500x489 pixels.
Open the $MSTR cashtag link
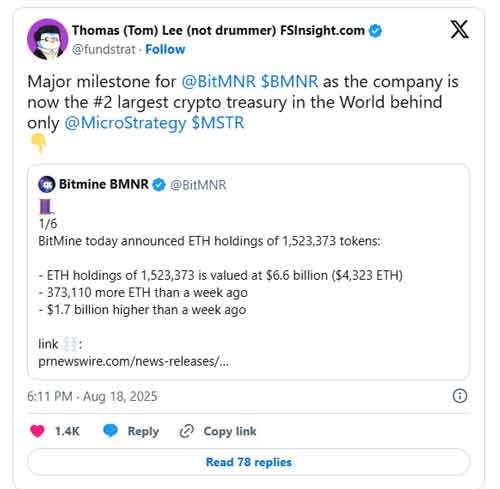point(218,123)
